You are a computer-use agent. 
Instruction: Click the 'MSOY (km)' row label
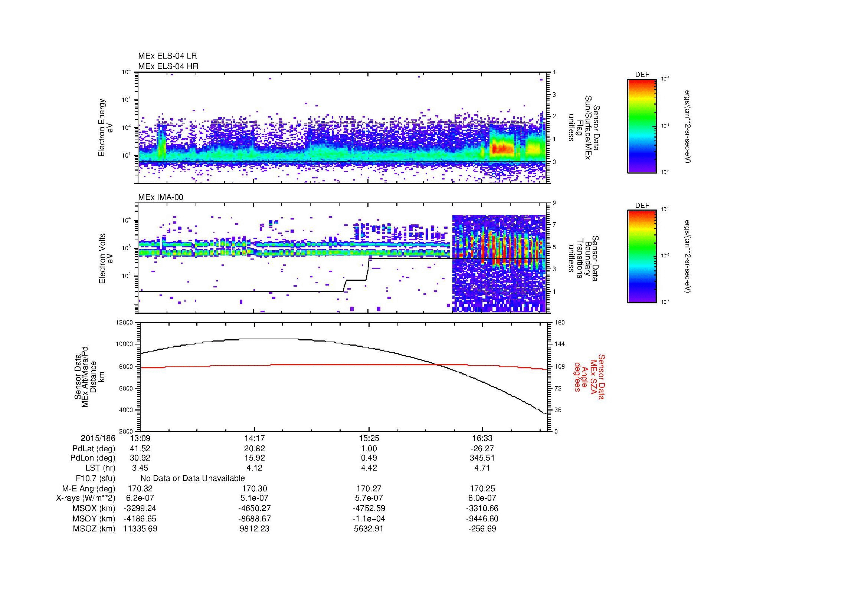[x=94, y=519]
